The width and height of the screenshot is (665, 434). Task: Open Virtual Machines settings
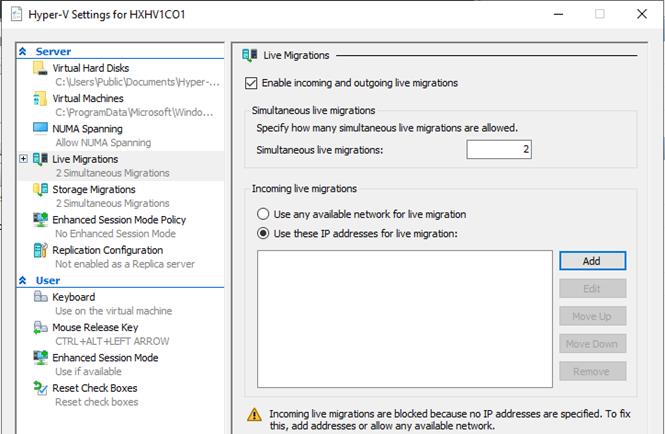pos(88,98)
